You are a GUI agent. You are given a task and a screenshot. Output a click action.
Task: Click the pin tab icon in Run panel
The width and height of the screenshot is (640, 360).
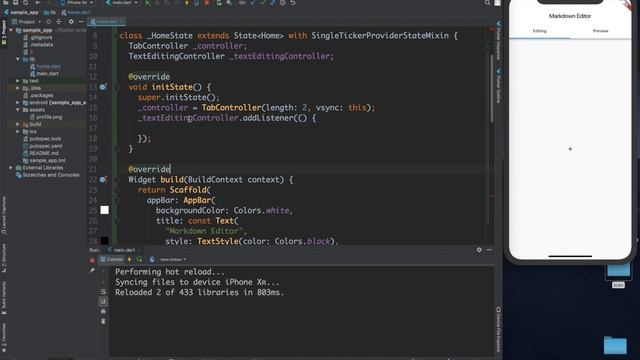92,271
